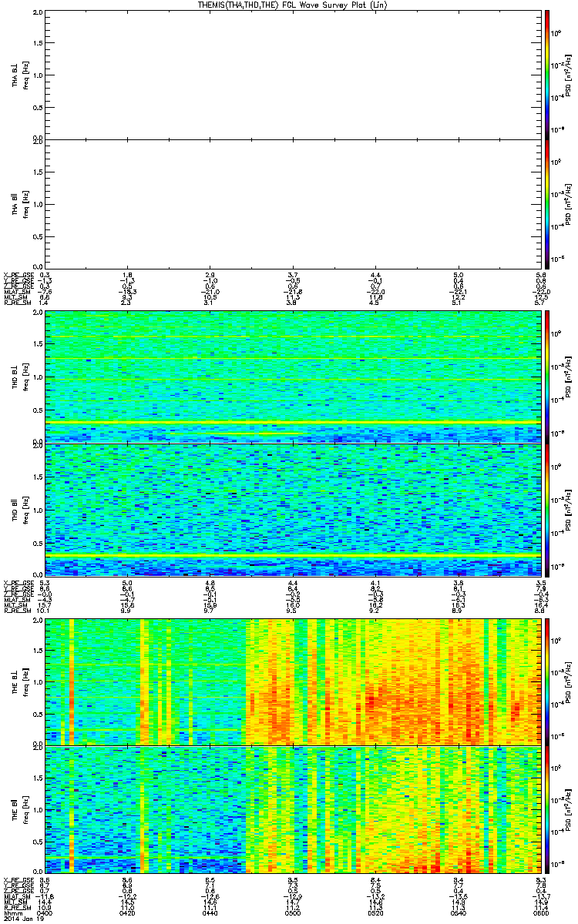Click the '0520' time label
The image size is (578, 924).
[375, 912]
